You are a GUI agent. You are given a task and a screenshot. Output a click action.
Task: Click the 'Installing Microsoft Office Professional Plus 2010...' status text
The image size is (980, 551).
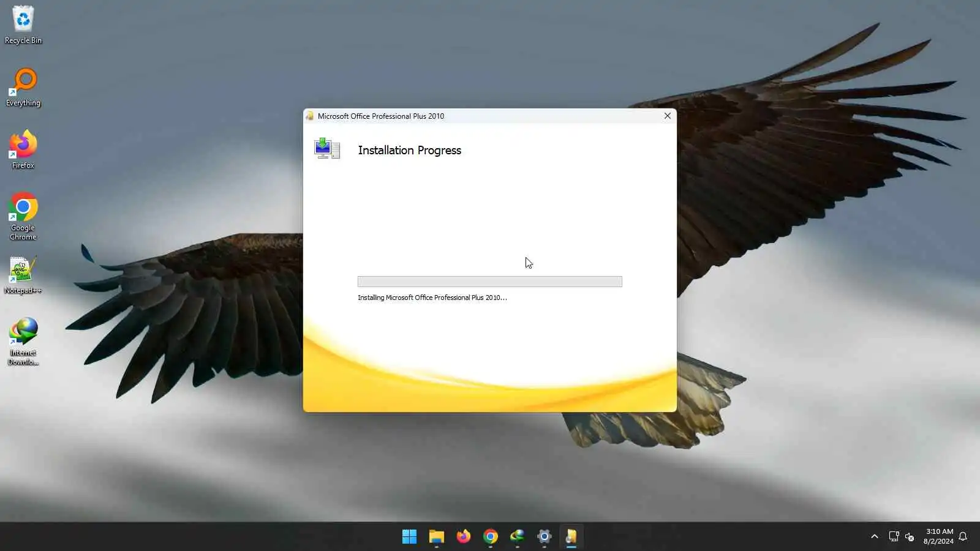tap(432, 298)
